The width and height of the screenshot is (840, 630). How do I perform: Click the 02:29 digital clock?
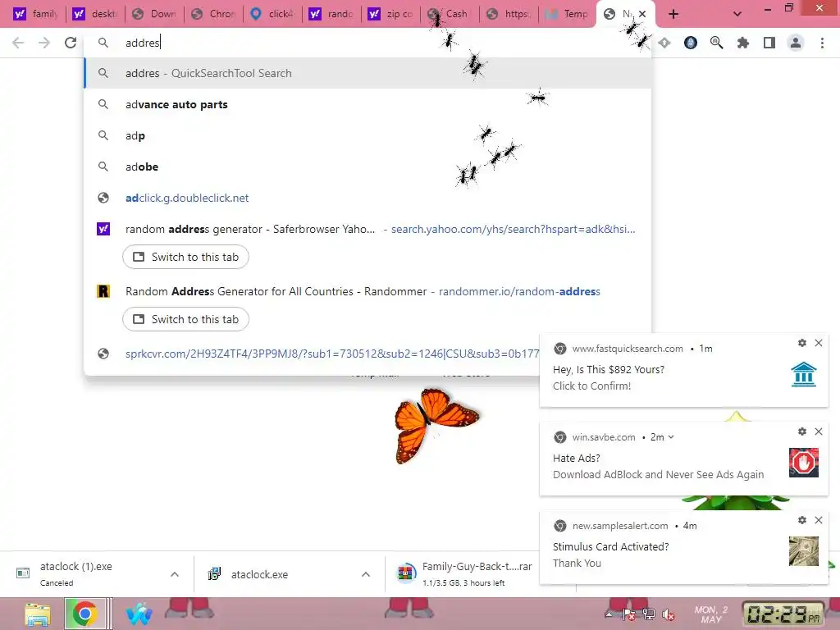coord(783,614)
